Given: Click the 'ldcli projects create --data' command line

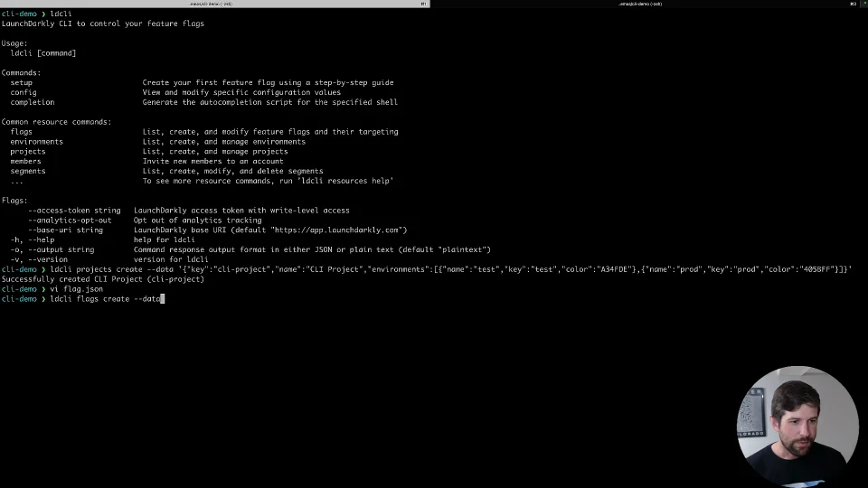Looking at the screenshot, I should click(426, 269).
